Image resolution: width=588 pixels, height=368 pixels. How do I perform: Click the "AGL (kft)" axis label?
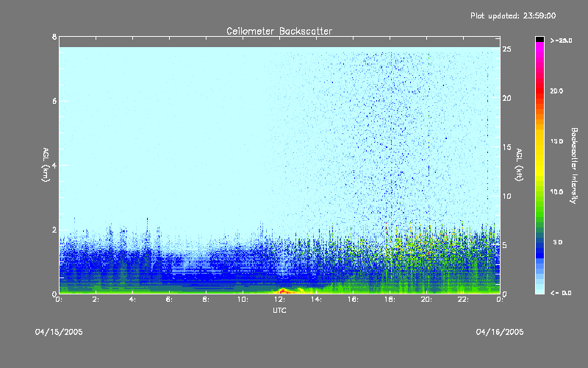[x=519, y=165]
